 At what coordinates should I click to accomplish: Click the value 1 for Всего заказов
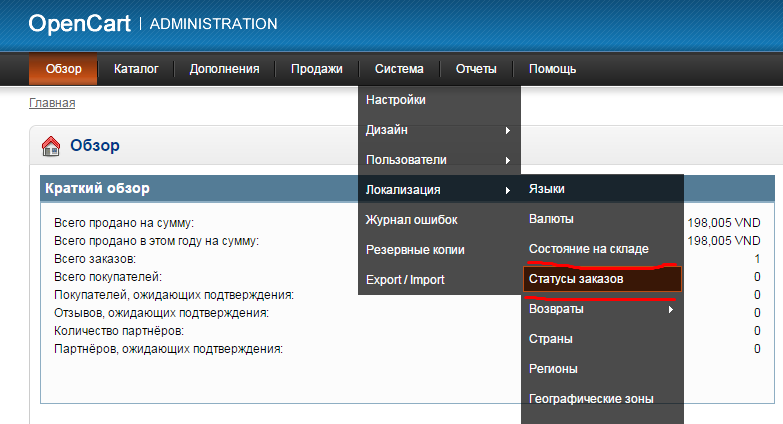click(757, 259)
